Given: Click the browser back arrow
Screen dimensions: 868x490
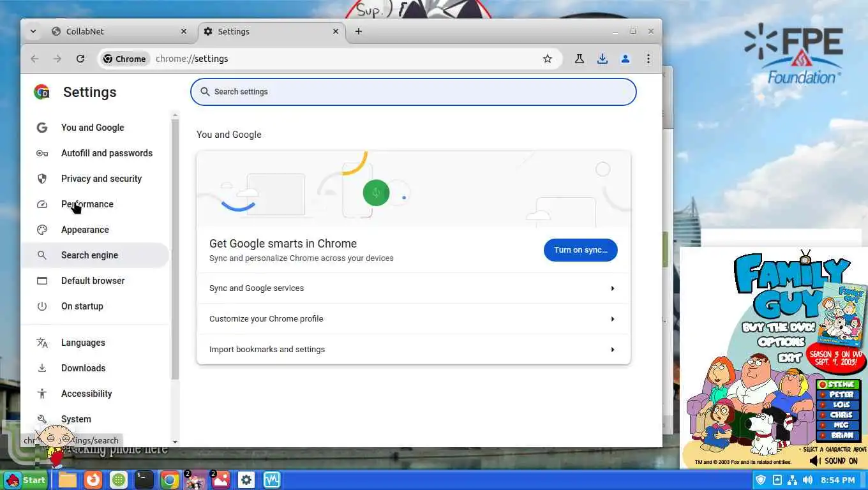Looking at the screenshot, I should 34,59.
